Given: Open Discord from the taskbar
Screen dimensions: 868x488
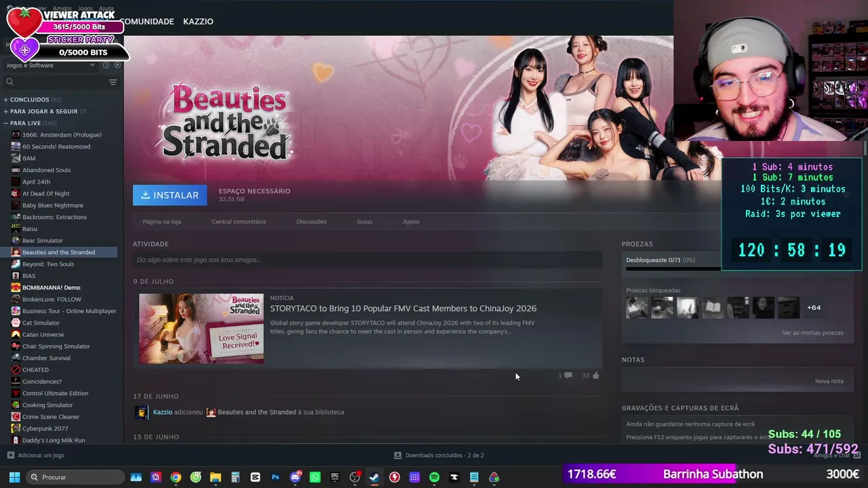Looking at the screenshot, I should 295,477.
